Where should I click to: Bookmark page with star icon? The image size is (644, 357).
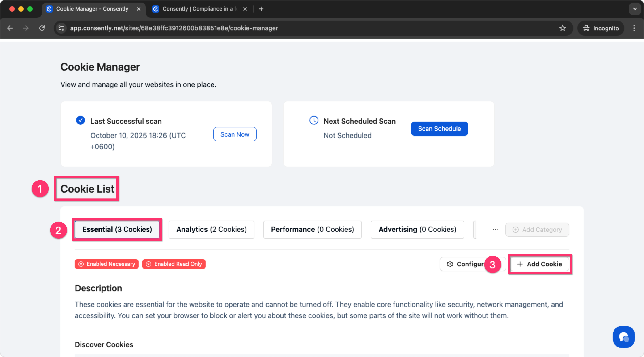pos(563,28)
